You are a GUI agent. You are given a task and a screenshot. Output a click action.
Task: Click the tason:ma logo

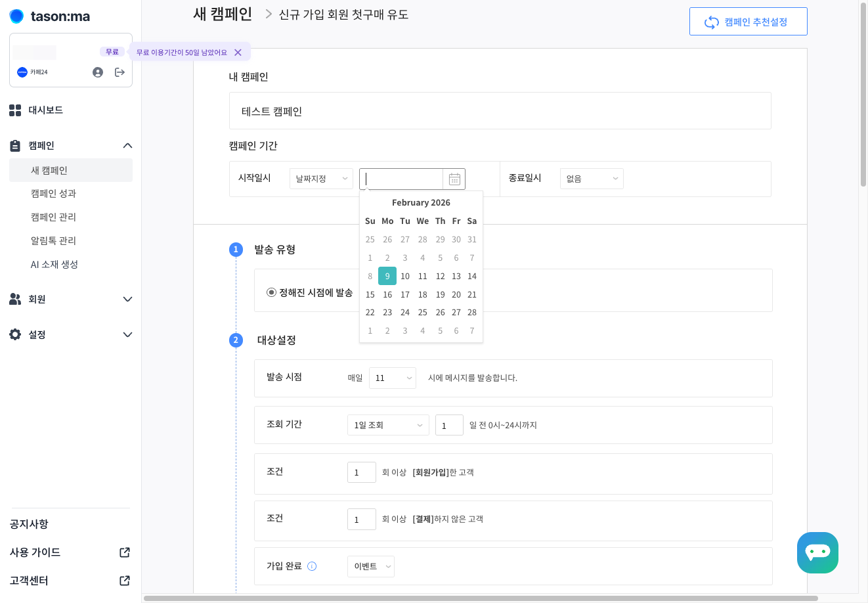(x=50, y=16)
